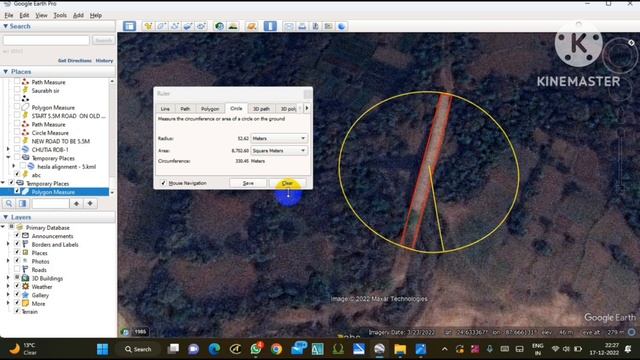Click the Print toolbar icon
This screenshot has height=360, width=640.
point(302,26)
